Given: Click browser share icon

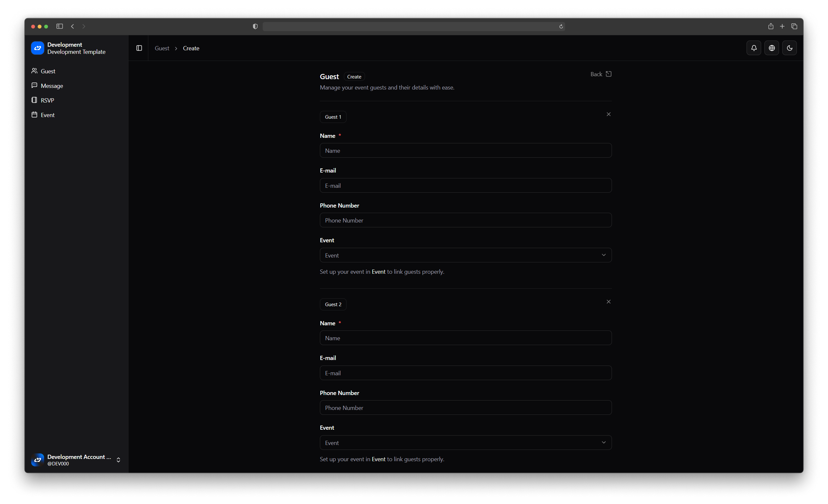Looking at the screenshot, I should tap(771, 26).
